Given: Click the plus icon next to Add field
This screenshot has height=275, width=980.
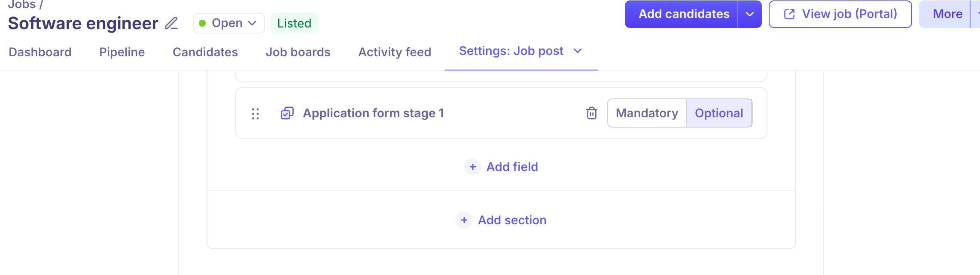Looking at the screenshot, I should 472,167.
